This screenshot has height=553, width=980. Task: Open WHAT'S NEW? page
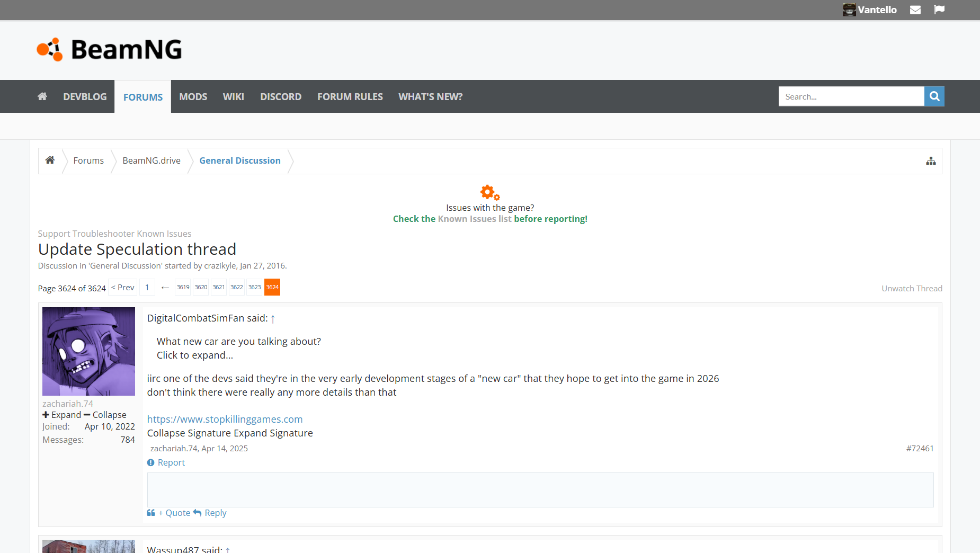[x=431, y=96]
